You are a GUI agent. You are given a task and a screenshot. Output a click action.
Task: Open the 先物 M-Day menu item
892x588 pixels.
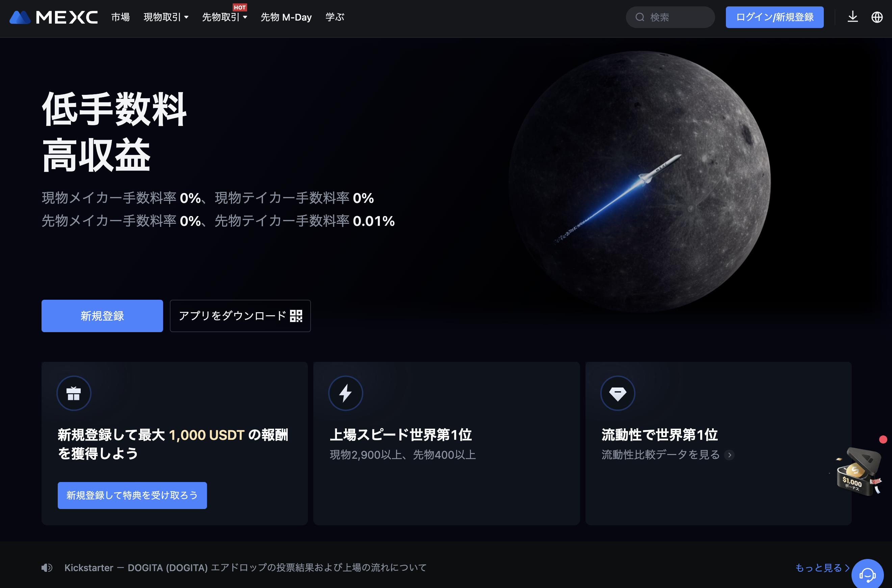(286, 17)
